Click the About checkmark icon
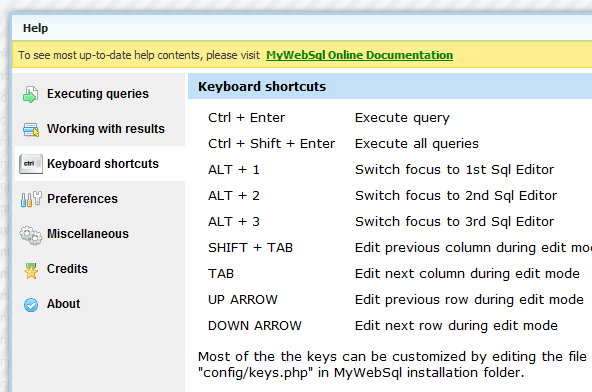The image size is (592, 392). coord(31,305)
